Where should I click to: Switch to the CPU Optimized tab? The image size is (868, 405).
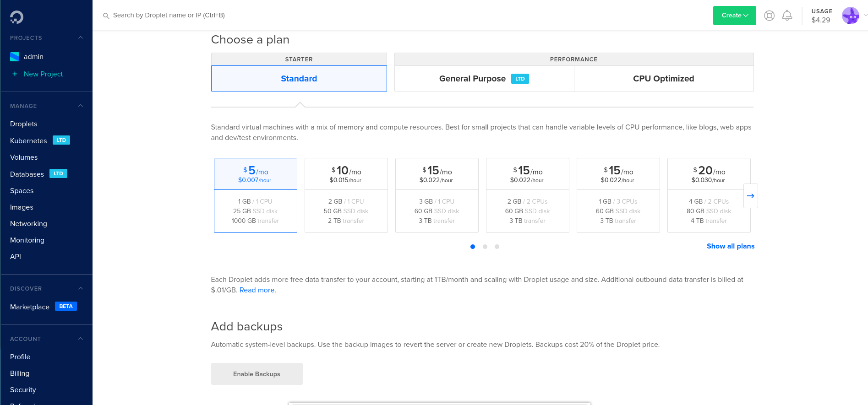pos(664,79)
